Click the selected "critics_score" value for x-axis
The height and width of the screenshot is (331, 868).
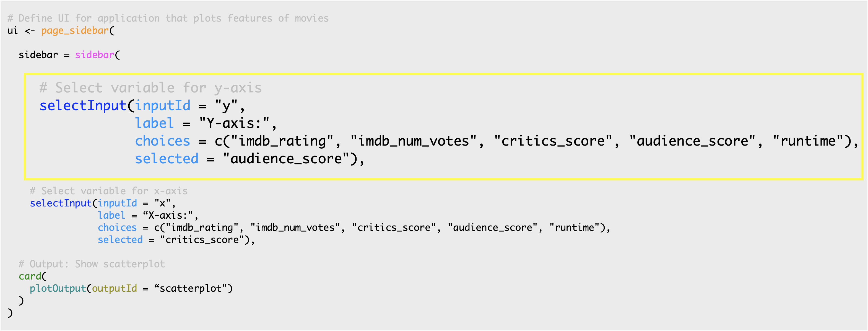click(202, 240)
